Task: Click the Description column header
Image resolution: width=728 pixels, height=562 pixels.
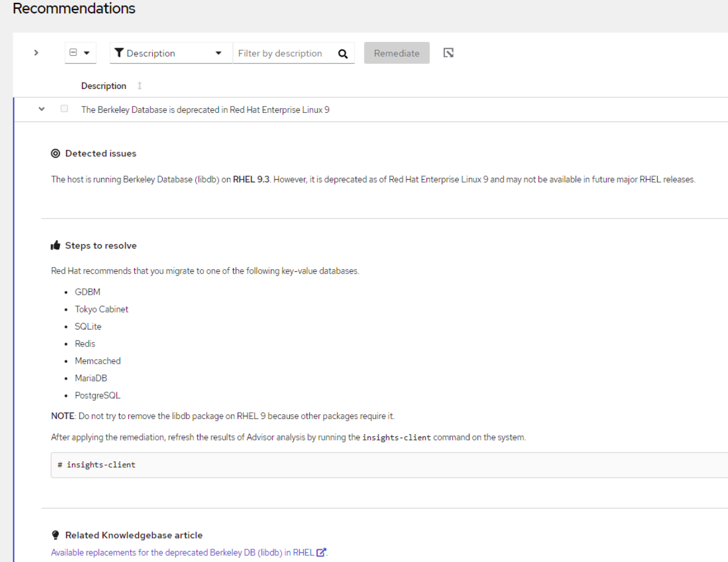Action: [103, 86]
